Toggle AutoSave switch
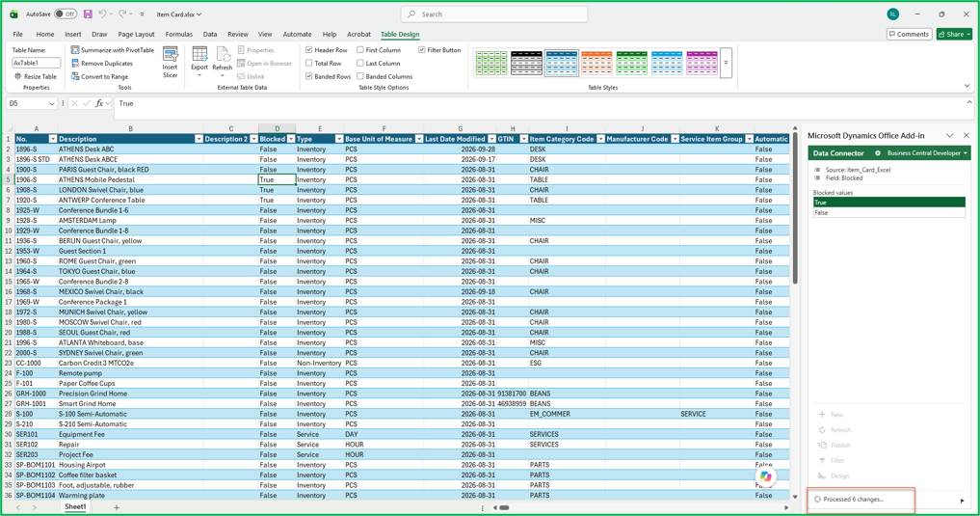This screenshot has width=980, height=516. [65, 14]
